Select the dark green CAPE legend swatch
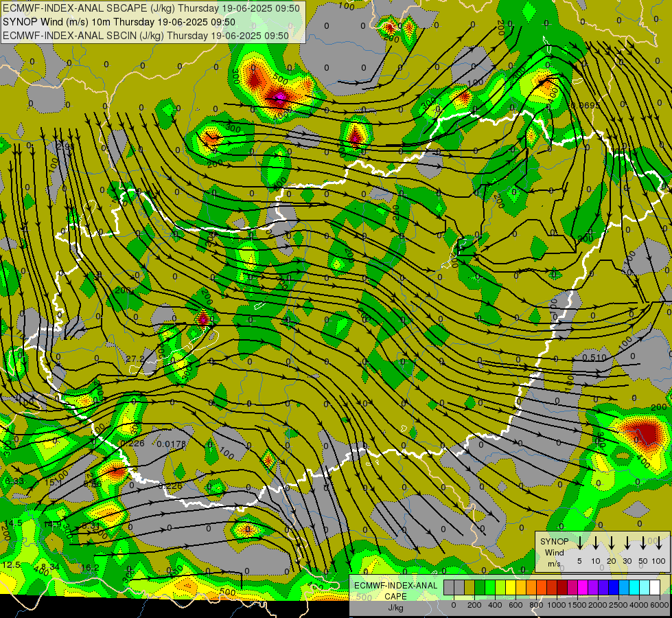The width and height of the screenshot is (672, 618). coord(480,588)
